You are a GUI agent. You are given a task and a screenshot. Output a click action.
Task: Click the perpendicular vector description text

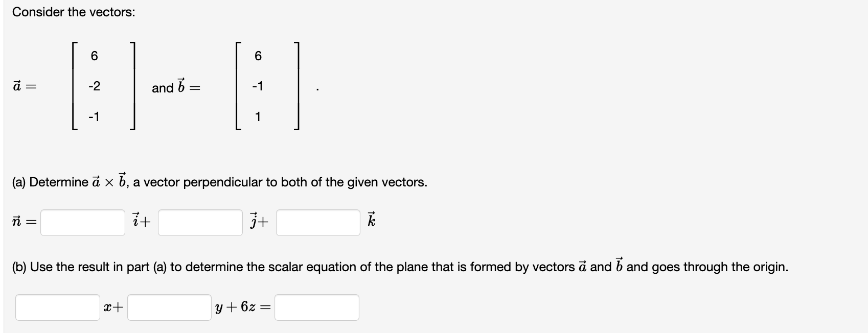pos(280,182)
